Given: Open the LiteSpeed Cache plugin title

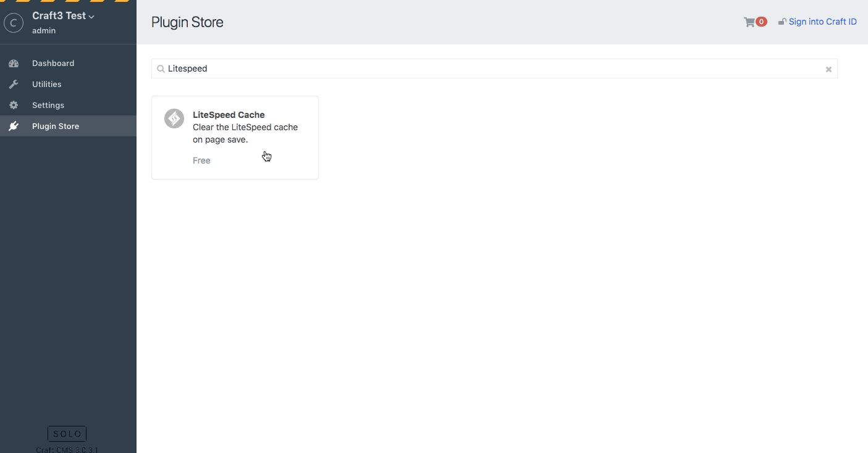Looking at the screenshot, I should 229,115.
